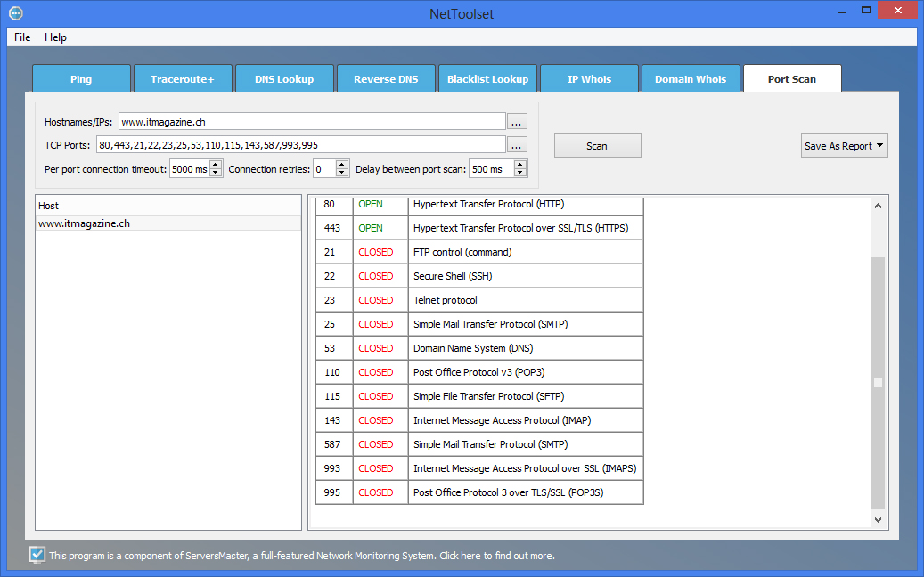Open the Help menu
924x577 pixels.
pos(55,37)
